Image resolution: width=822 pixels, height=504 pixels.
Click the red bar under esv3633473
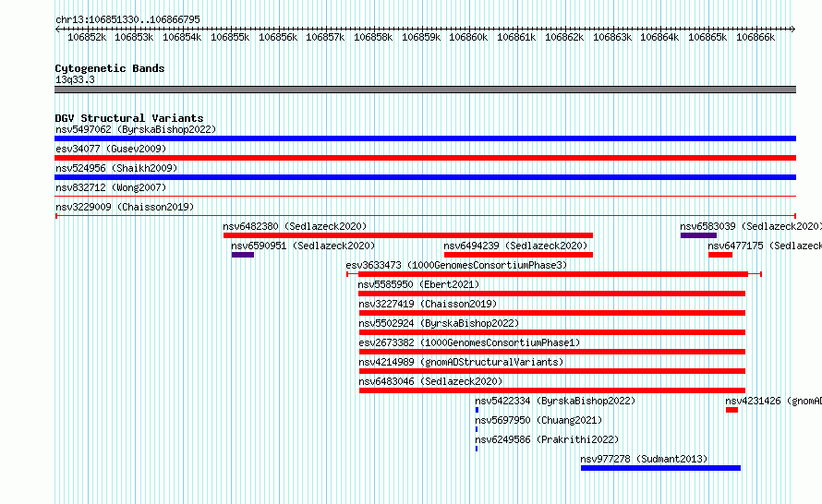click(x=553, y=274)
